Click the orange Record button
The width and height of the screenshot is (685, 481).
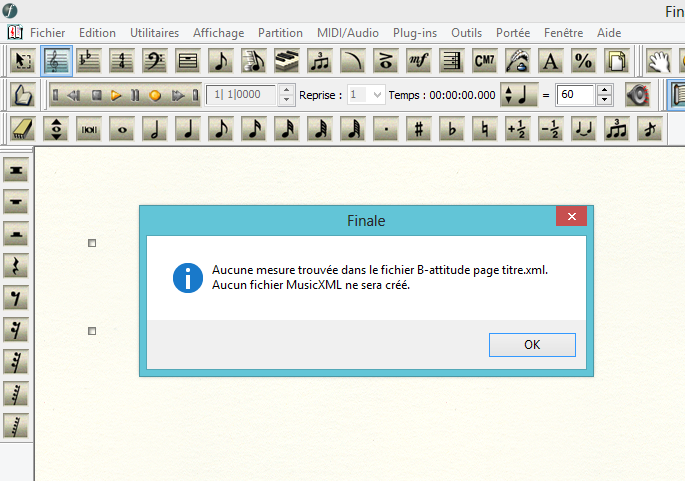tap(155, 96)
